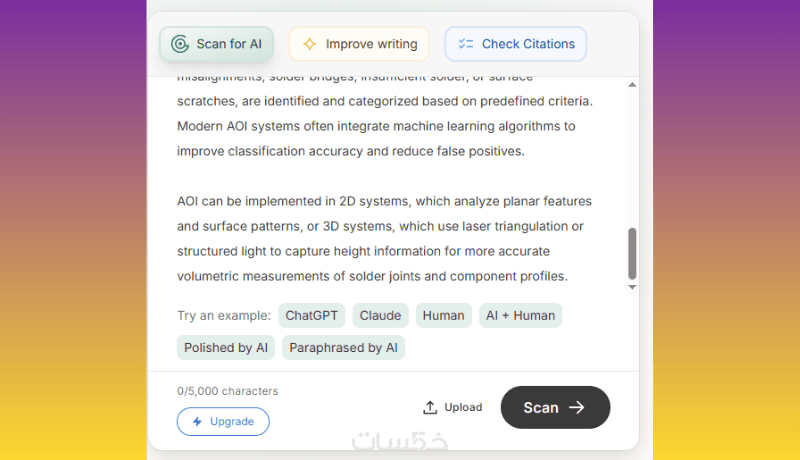Try the Human example chip
Viewport: 800px width, 460px height.
443,316
